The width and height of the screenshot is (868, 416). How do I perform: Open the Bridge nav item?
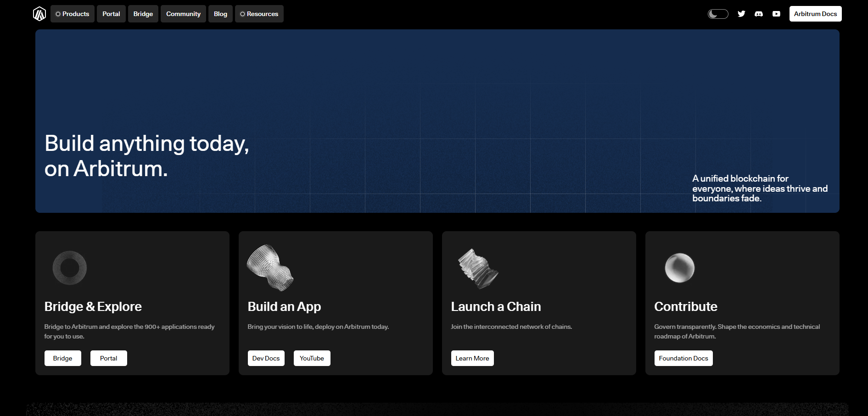coord(143,14)
